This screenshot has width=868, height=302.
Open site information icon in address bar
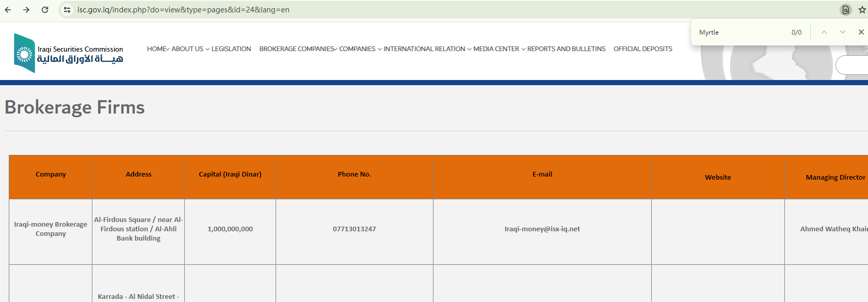[67, 10]
